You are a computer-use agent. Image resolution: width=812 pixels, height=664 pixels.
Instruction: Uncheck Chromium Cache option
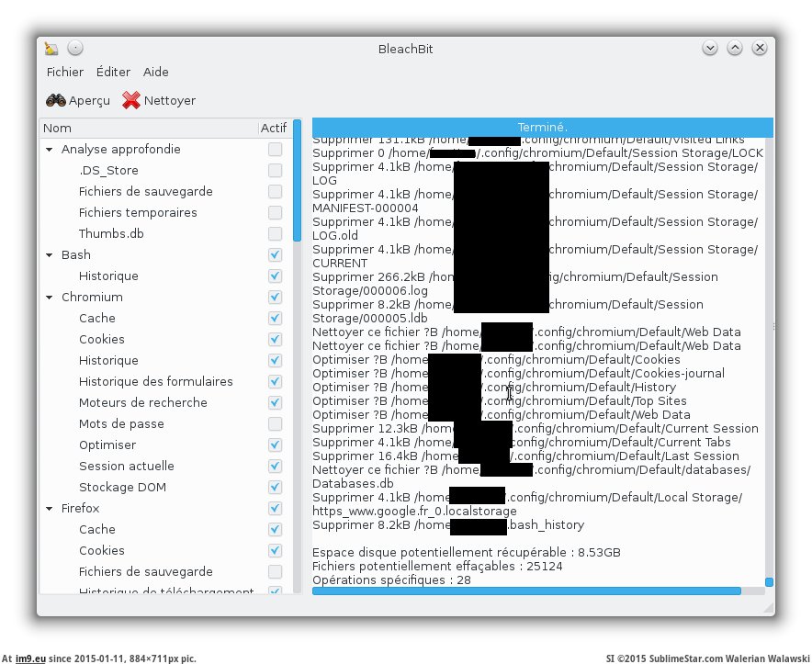coord(275,318)
